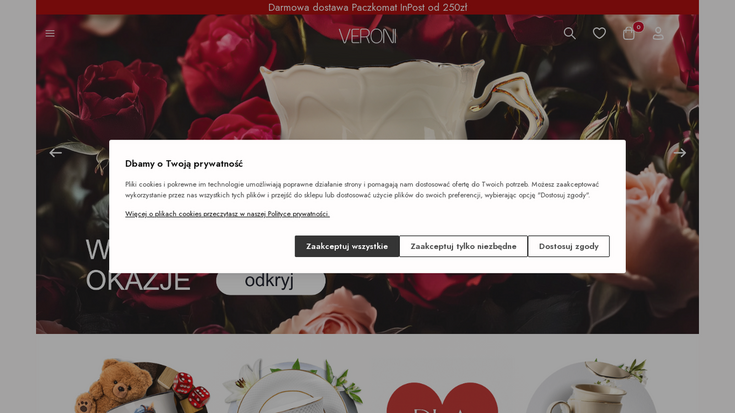Choose Zaakceptuj tylko niezbędne button

tap(463, 246)
